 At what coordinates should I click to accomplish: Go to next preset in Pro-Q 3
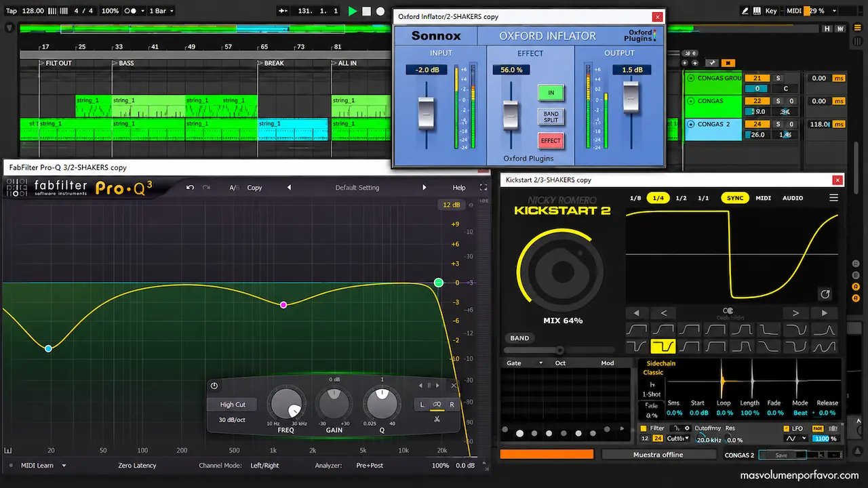pyautogui.click(x=425, y=188)
